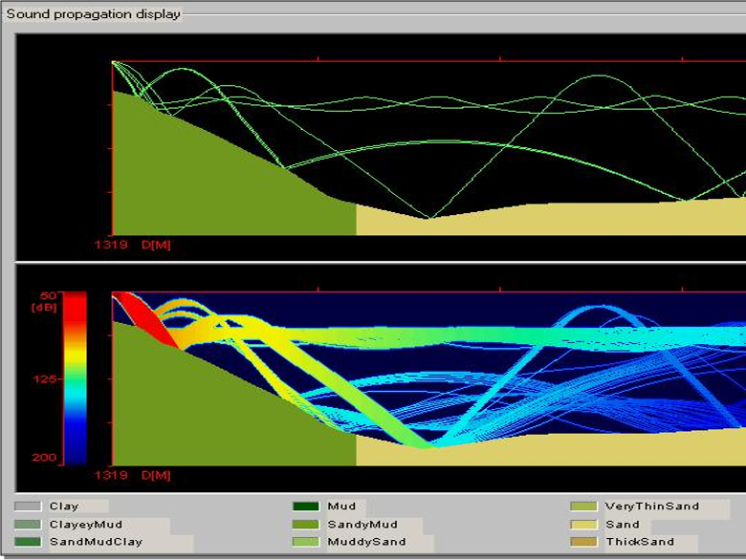The image size is (746, 560).
Task: Click the 200 value below dB scale
Action: (45, 458)
